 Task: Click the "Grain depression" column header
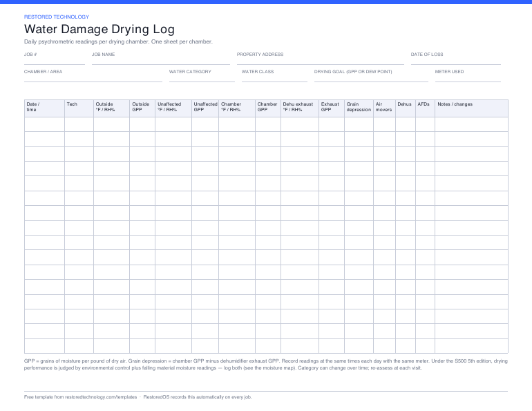(x=359, y=108)
